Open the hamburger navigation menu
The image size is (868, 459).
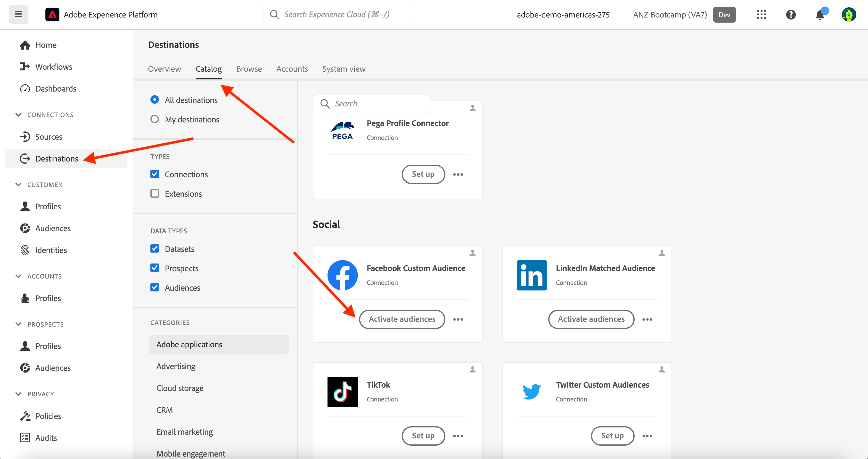tap(18, 15)
